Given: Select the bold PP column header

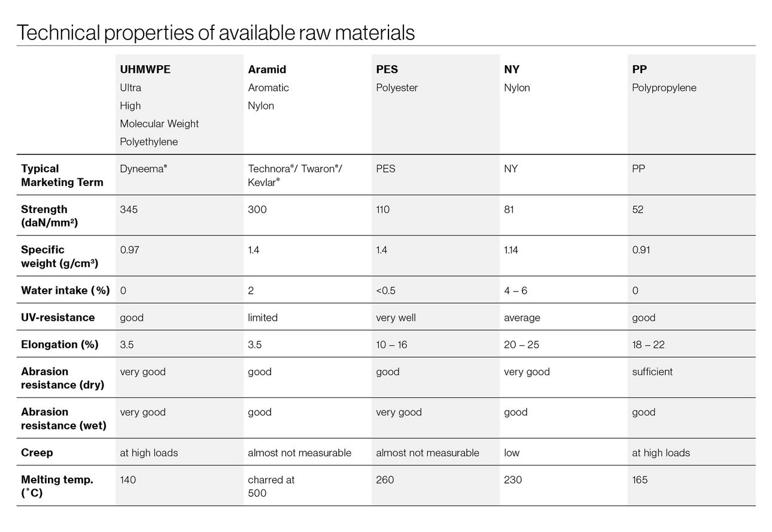Looking at the screenshot, I should pyautogui.click(x=639, y=69).
